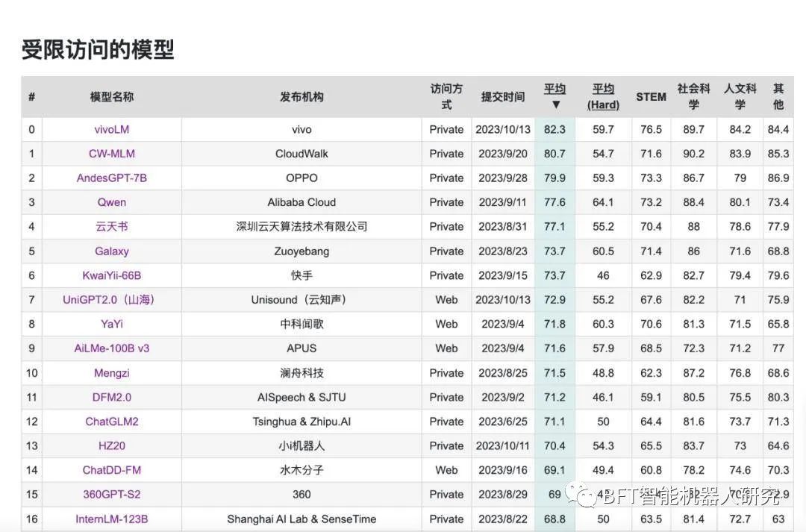
Task: Select Qwen's 64.1 hard average value
Action: (603, 202)
